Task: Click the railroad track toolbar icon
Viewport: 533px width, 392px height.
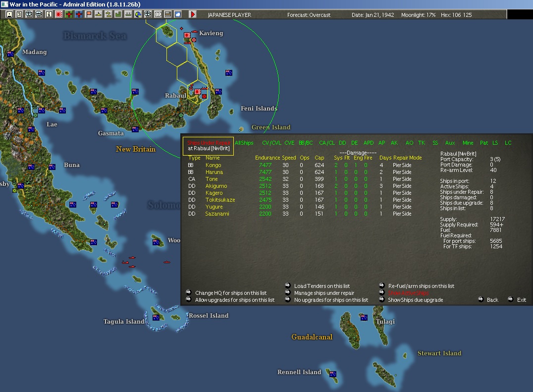Action: tap(167, 14)
